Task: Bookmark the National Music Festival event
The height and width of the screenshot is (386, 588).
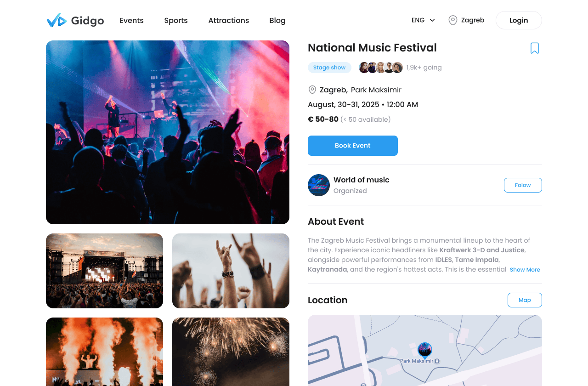Action: point(535,48)
